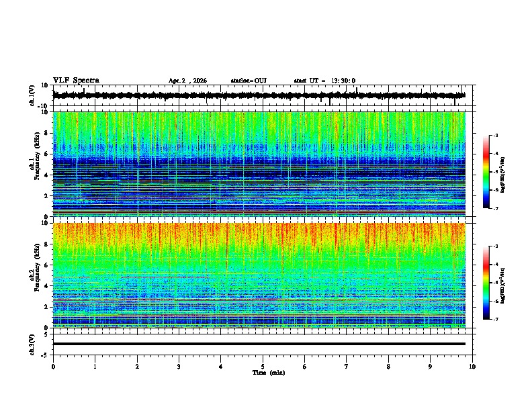Select the "ch.3(V)" axis label
Screen dimensions: 532x411
(x=32, y=345)
